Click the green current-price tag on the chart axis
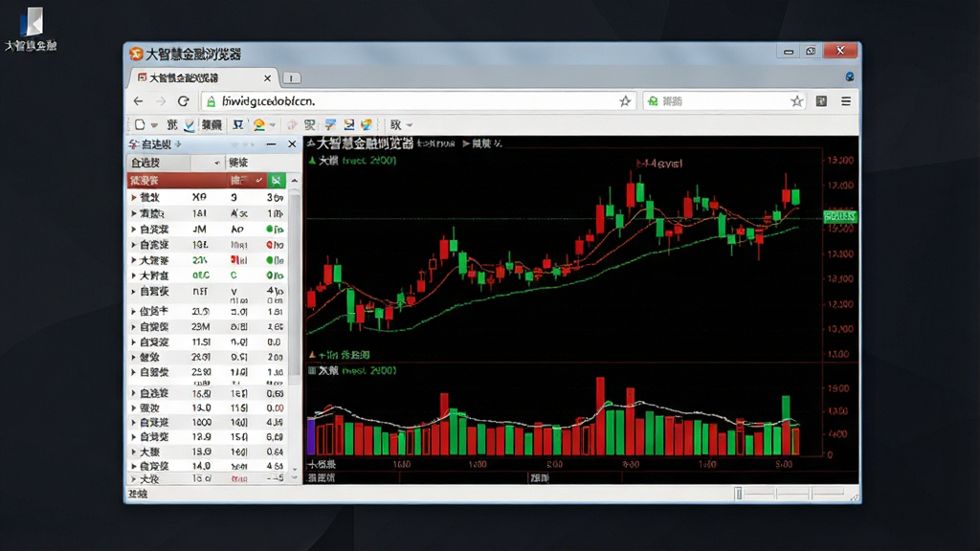The image size is (980, 551). click(x=840, y=217)
